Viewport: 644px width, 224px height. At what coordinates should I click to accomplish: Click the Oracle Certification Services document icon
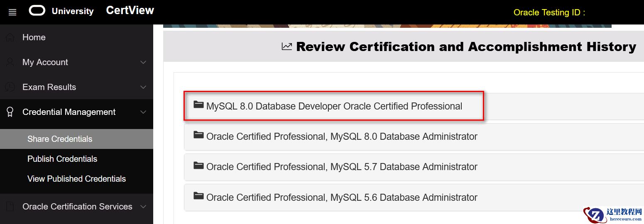coord(10,207)
